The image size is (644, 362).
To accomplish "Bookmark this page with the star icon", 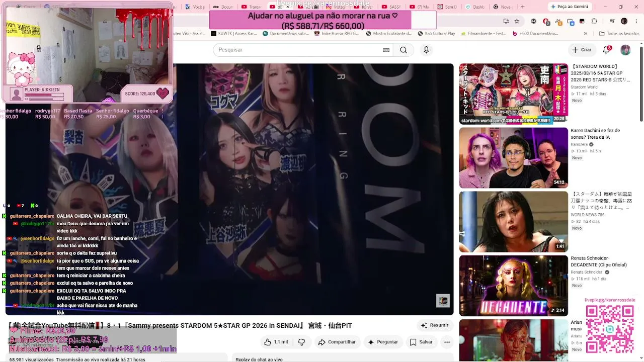I will click(x=517, y=21).
